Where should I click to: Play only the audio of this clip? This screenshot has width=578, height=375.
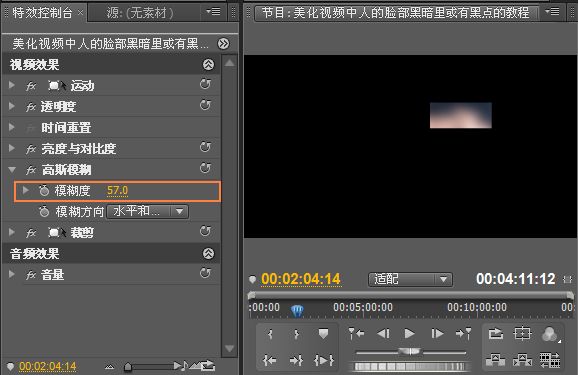coord(181,365)
